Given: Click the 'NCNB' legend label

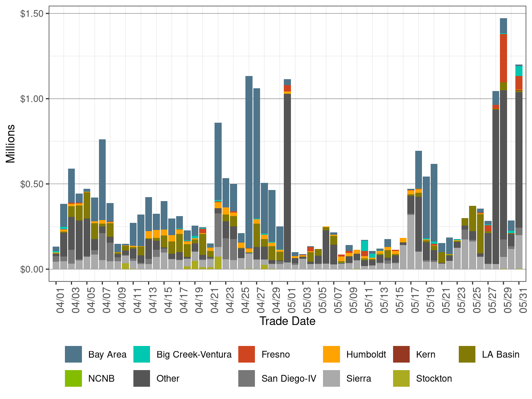Looking at the screenshot, I should coord(101,379).
